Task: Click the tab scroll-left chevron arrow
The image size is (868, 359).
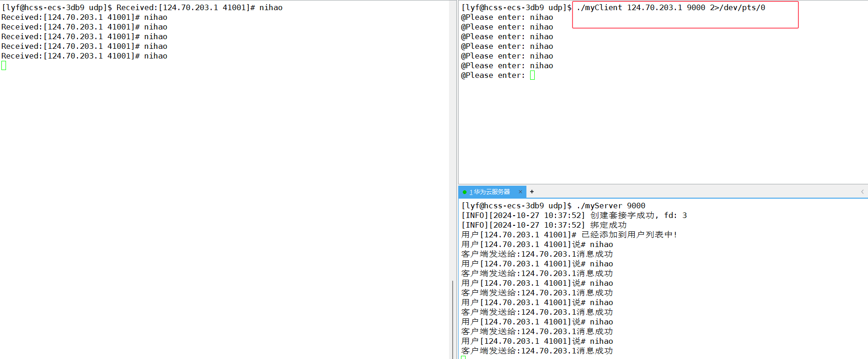Action: 862,192
